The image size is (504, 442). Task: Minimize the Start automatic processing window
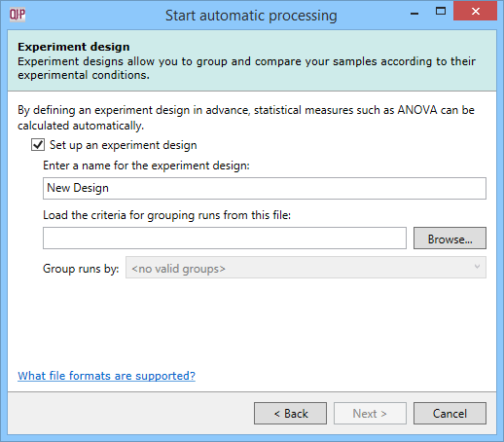click(414, 13)
